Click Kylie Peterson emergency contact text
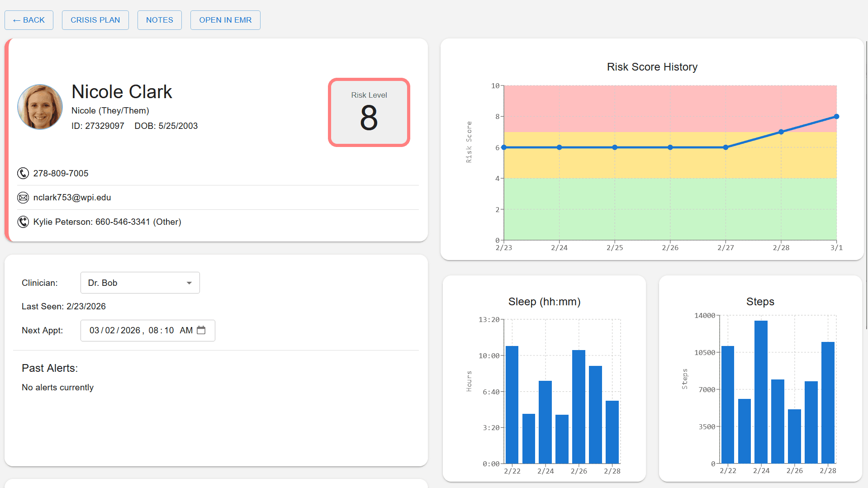The image size is (868, 488). [x=107, y=222]
